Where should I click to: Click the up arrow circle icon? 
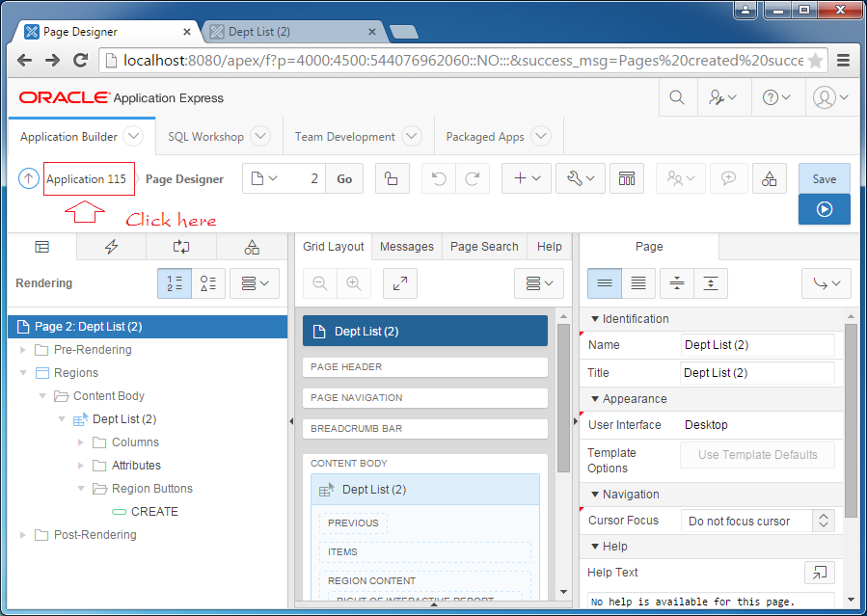pyautogui.click(x=29, y=178)
